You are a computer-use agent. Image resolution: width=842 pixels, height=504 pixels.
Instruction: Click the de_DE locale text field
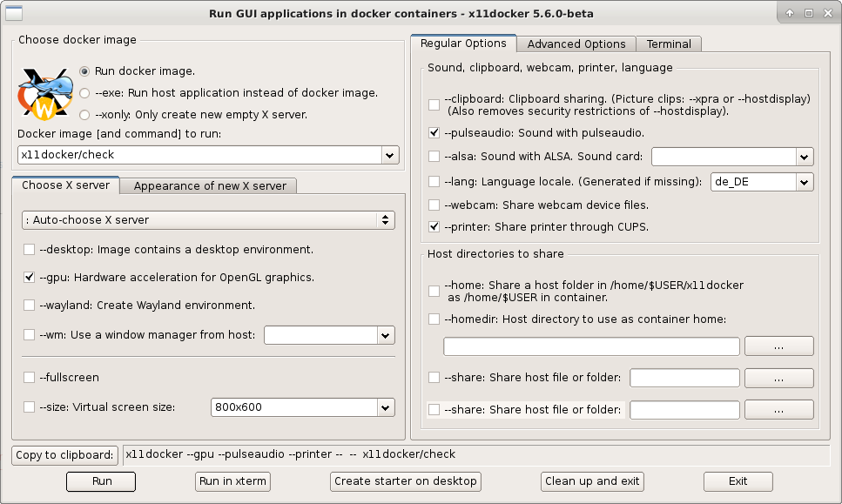[x=753, y=182]
